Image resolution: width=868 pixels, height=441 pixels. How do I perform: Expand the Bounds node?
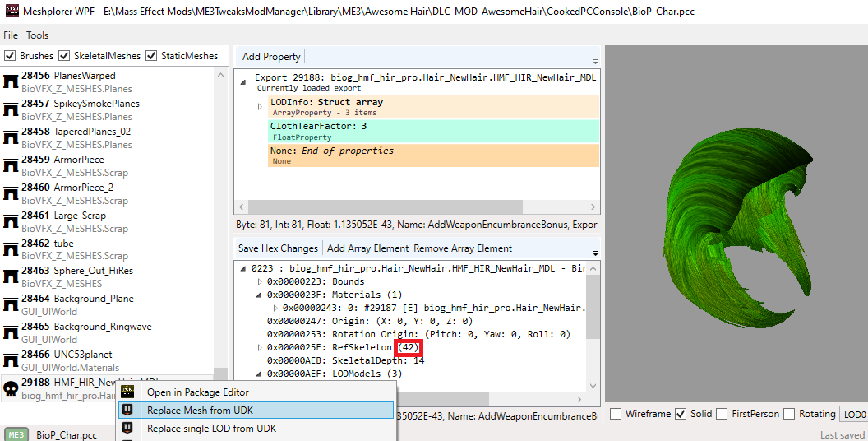[x=261, y=281]
